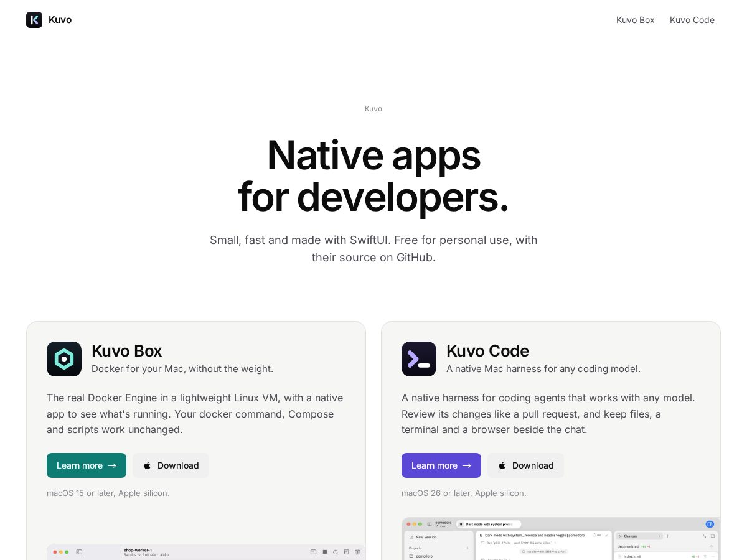Click 'macOS 15 or later, Apple silicon.' note

point(108,493)
